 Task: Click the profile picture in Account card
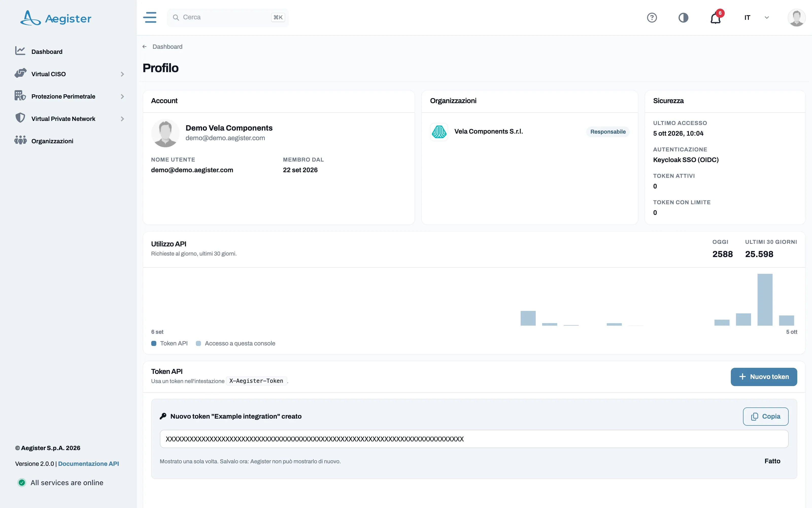click(165, 133)
